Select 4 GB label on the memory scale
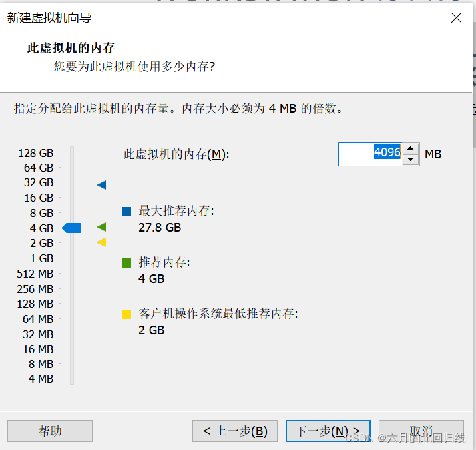Screen dimensions: 476x450 41,228
